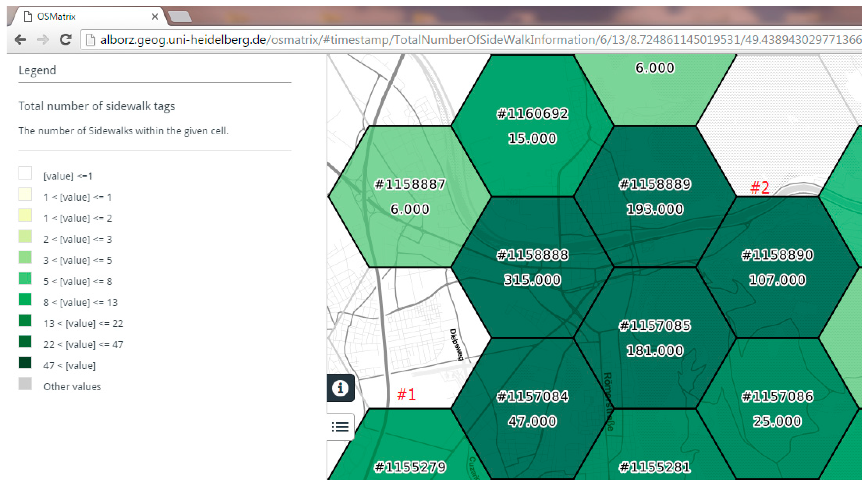Click the '8 < [value] <= 13' legend swatch
This screenshot has width=868, height=487.
25,299
